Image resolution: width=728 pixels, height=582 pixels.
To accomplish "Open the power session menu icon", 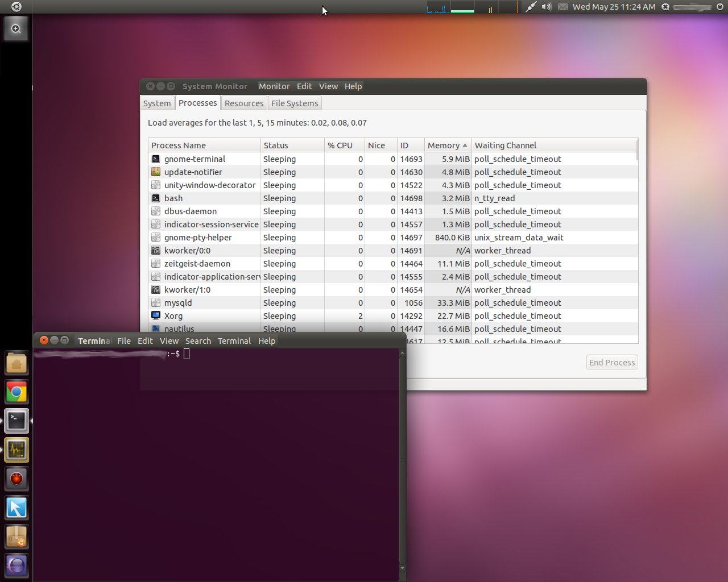I will pyautogui.click(x=719, y=7).
